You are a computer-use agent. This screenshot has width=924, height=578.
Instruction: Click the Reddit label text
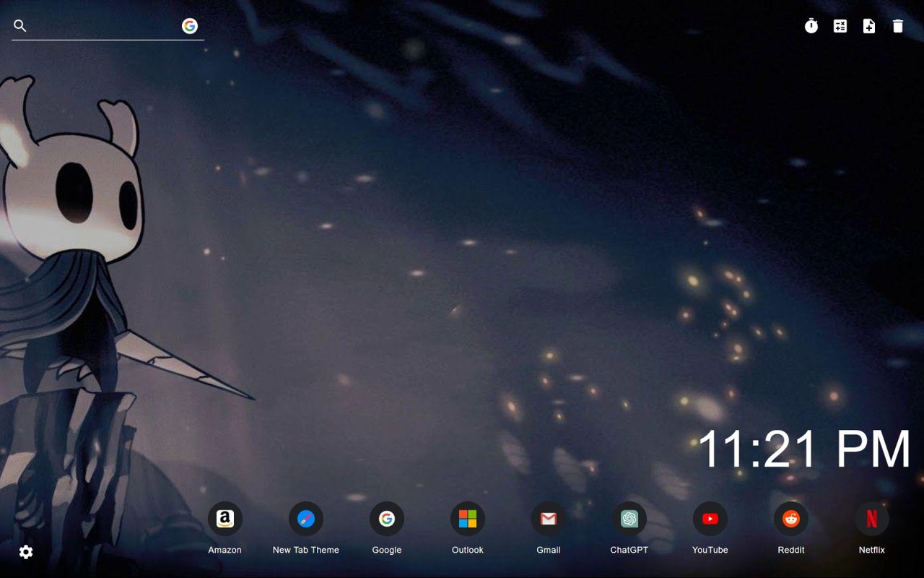[x=791, y=550]
